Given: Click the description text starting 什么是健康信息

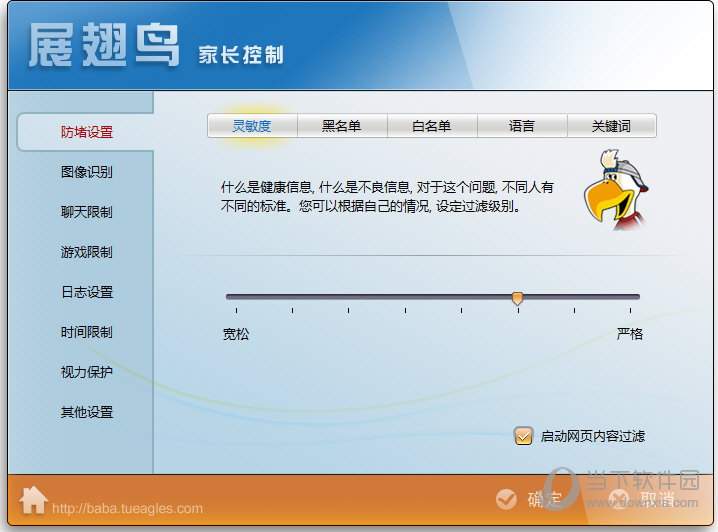Looking at the screenshot, I should tap(387, 197).
